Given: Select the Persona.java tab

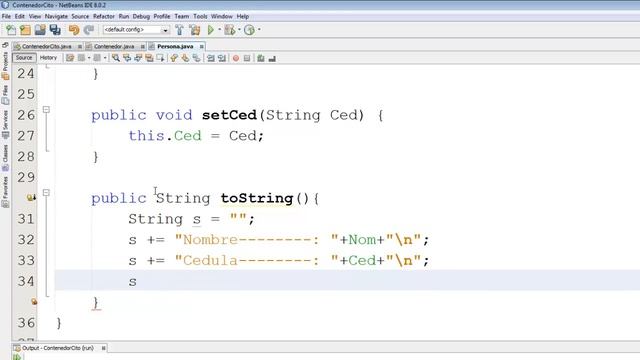Looking at the screenshot, I should (x=175, y=47).
